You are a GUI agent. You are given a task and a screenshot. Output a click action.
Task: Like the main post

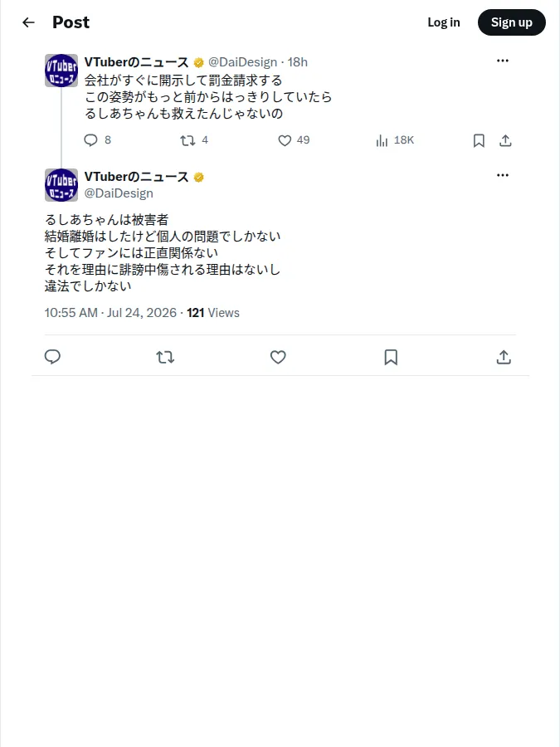tap(278, 357)
